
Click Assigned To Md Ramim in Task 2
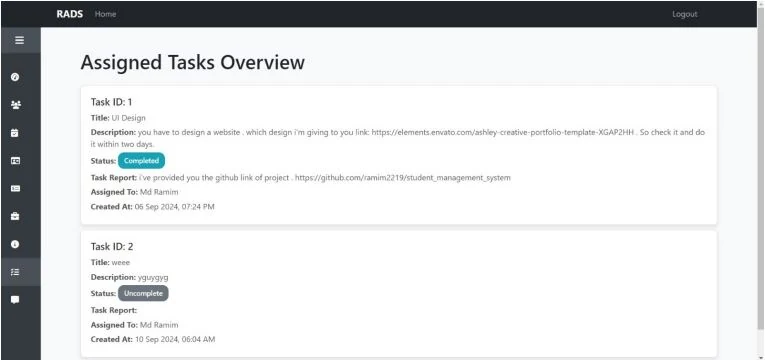134,325
